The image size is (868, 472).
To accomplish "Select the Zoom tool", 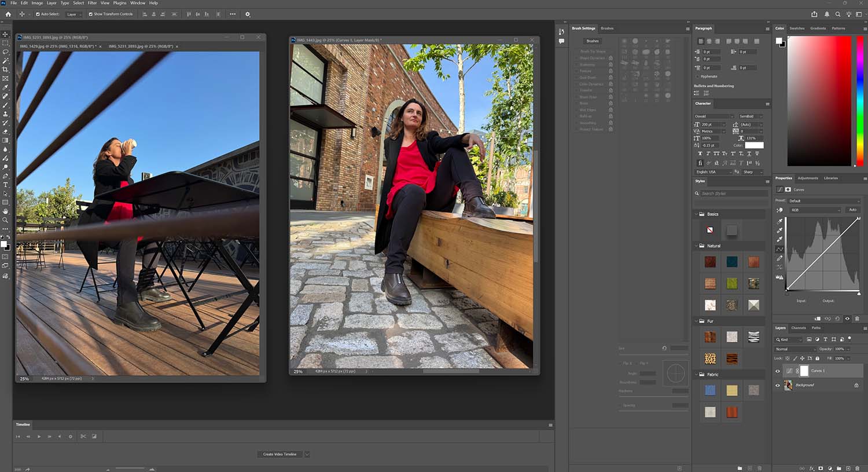I will click(x=5, y=220).
